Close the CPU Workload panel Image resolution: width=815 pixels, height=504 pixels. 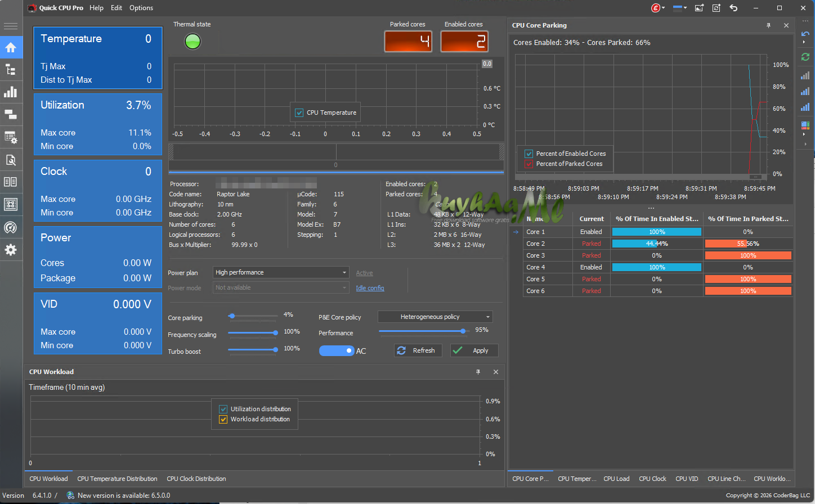coord(496,372)
